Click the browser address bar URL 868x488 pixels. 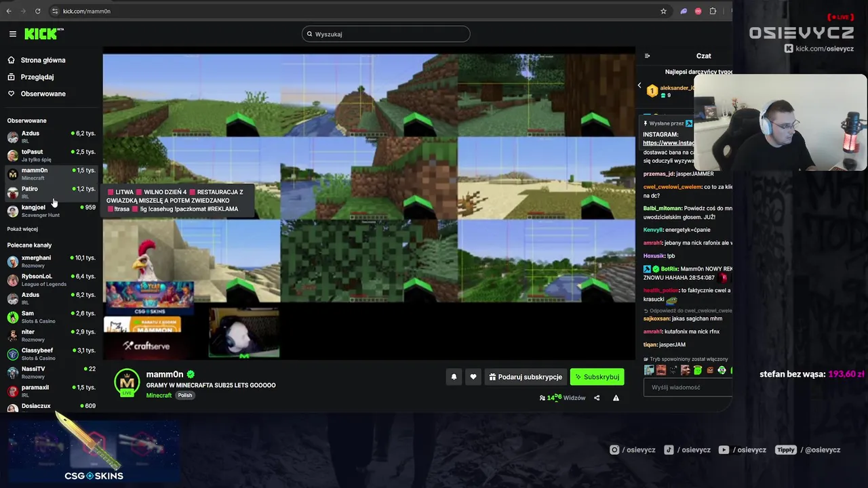pos(87,11)
